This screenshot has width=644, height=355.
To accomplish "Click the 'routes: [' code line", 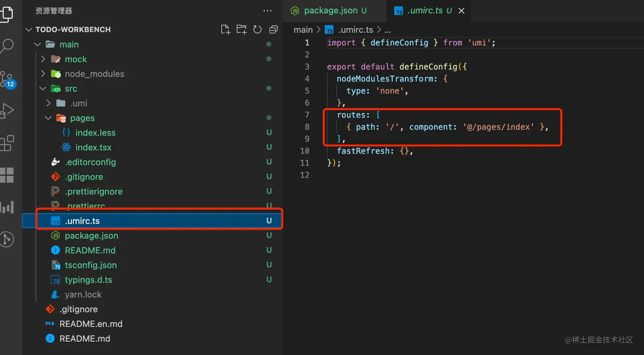I will click(x=358, y=115).
